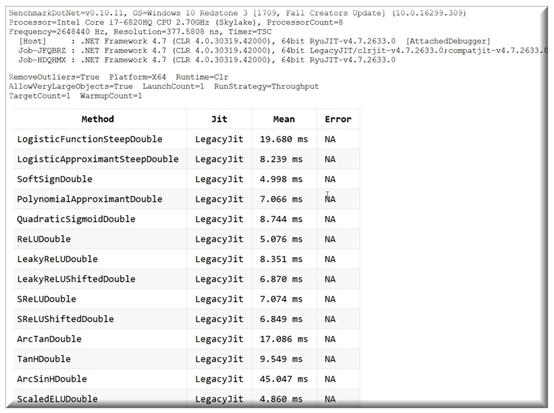Screen dimensions: 554x413
Task: Click the BenchmarkDotNet=v0.10.11 header line
Action: (x=237, y=13)
